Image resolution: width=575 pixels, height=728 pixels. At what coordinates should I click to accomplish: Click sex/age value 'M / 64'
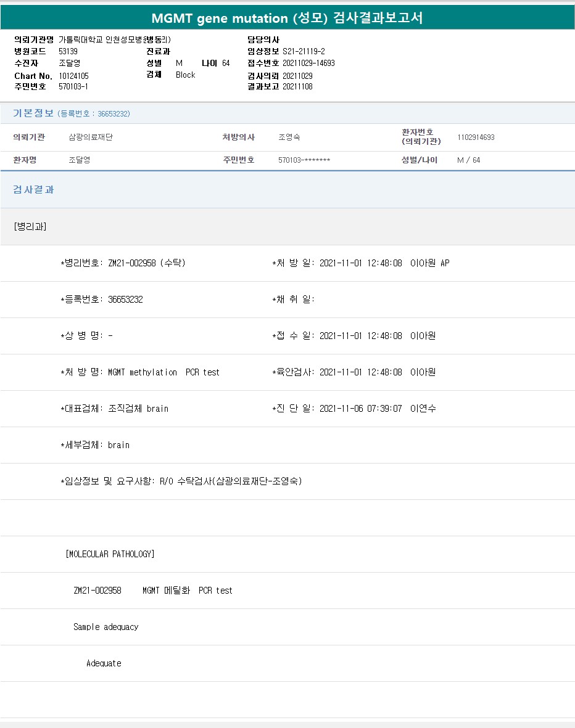(468, 160)
